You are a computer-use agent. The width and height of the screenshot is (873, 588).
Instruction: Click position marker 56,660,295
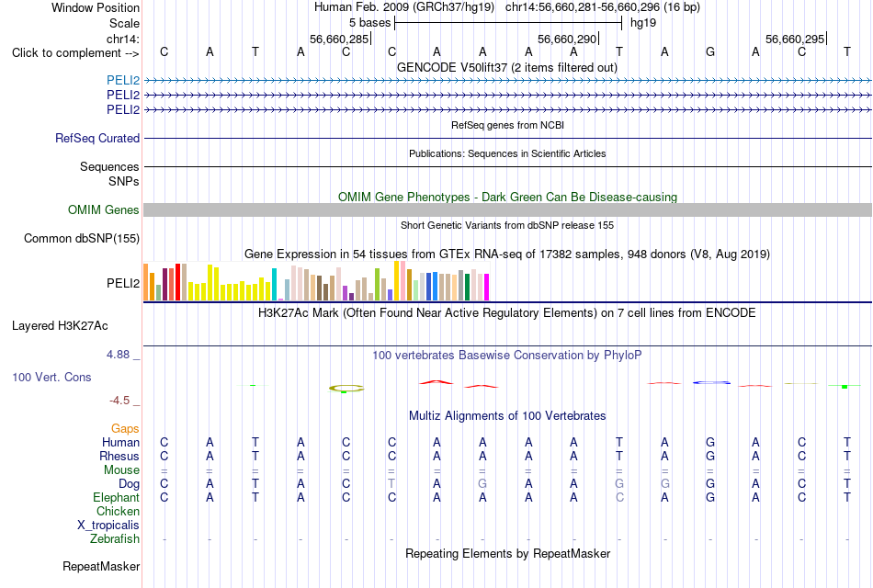pos(795,39)
